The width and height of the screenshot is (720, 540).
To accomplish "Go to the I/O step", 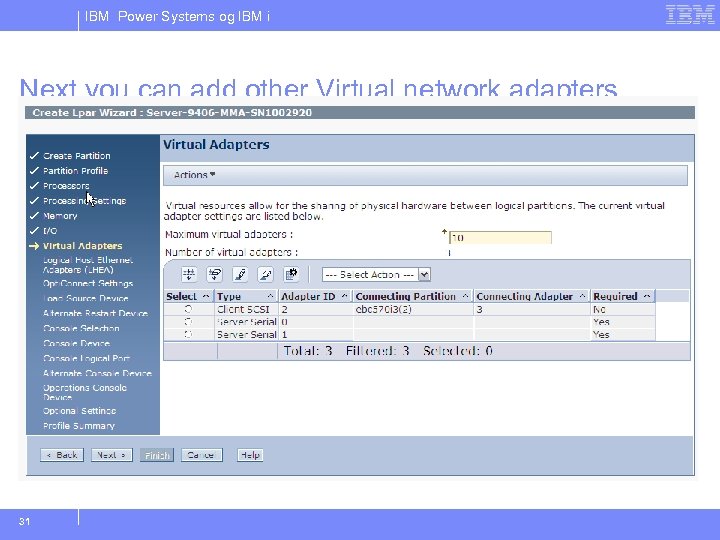I will click(x=50, y=231).
